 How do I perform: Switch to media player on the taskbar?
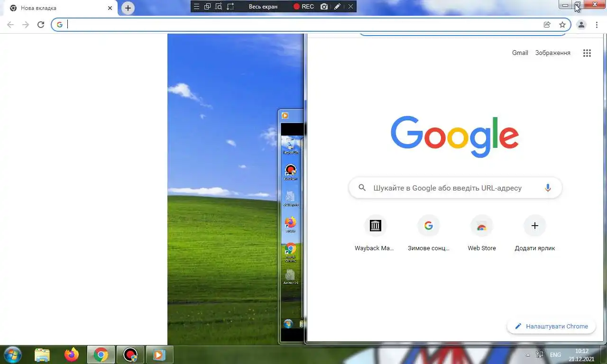point(159,355)
